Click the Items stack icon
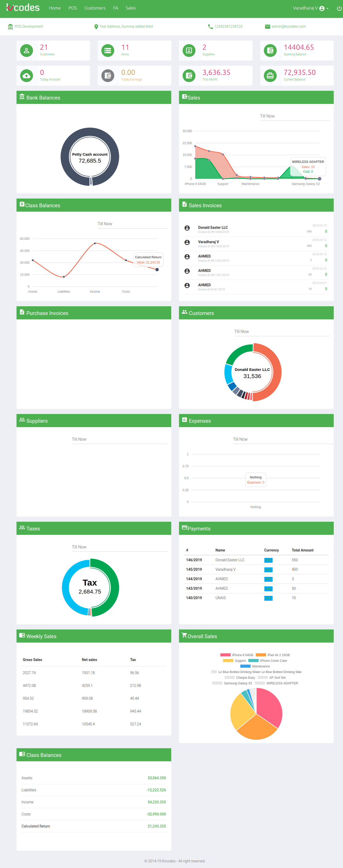 (x=108, y=51)
